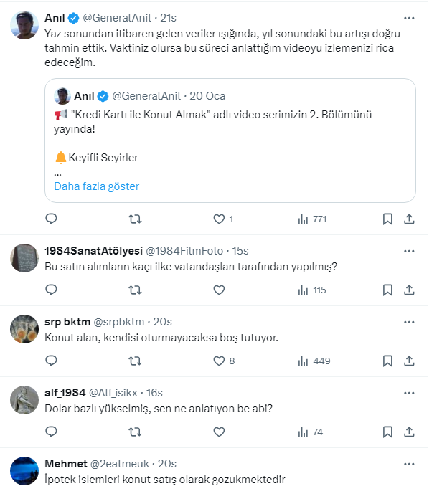The height and width of the screenshot is (504, 447).
Task: Retweet srp bktm's reply
Action: (134, 361)
